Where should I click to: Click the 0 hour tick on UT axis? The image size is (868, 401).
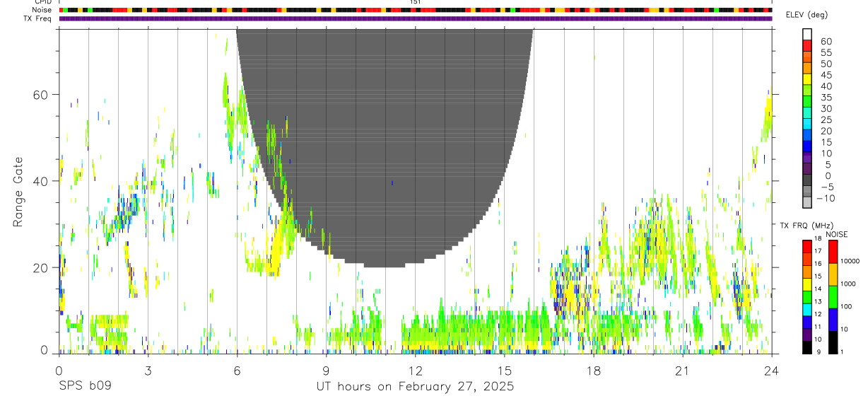59,371
